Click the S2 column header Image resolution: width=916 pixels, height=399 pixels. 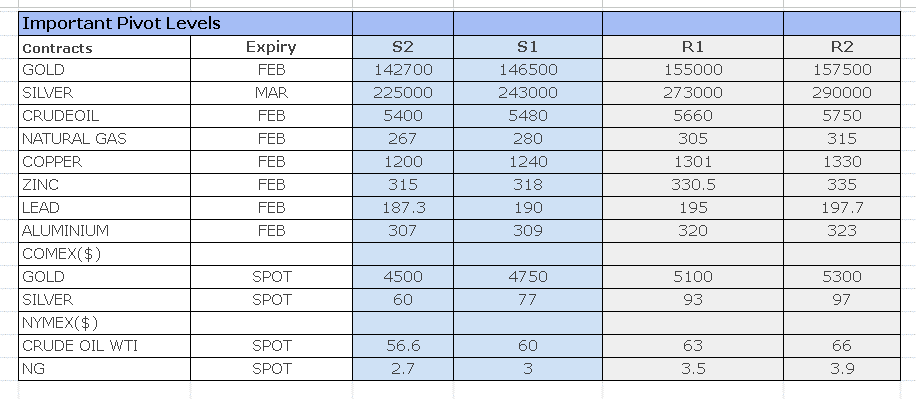coord(403,47)
